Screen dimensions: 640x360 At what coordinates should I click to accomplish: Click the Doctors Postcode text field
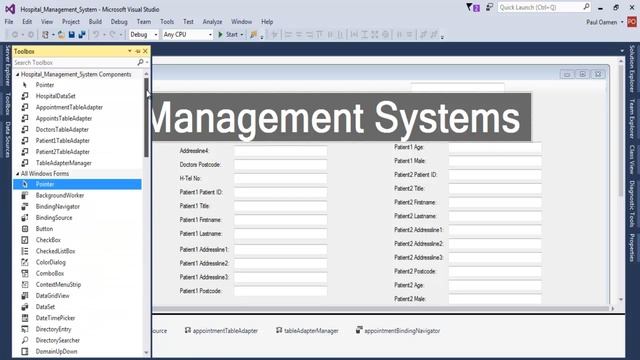coord(280,164)
